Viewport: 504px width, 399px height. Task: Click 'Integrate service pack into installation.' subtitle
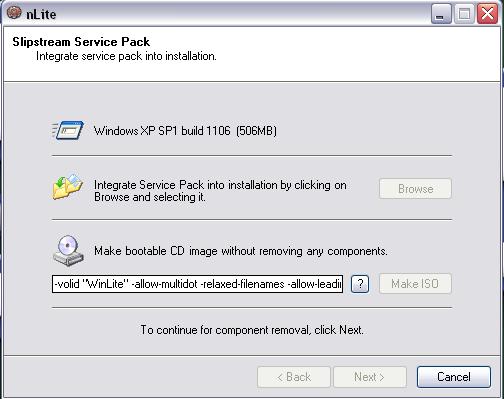tap(126, 56)
